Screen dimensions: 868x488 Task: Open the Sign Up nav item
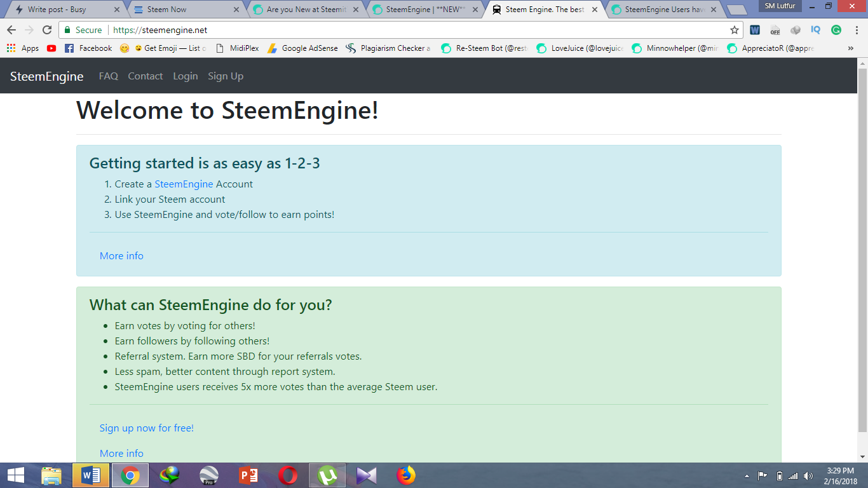click(226, 76)
